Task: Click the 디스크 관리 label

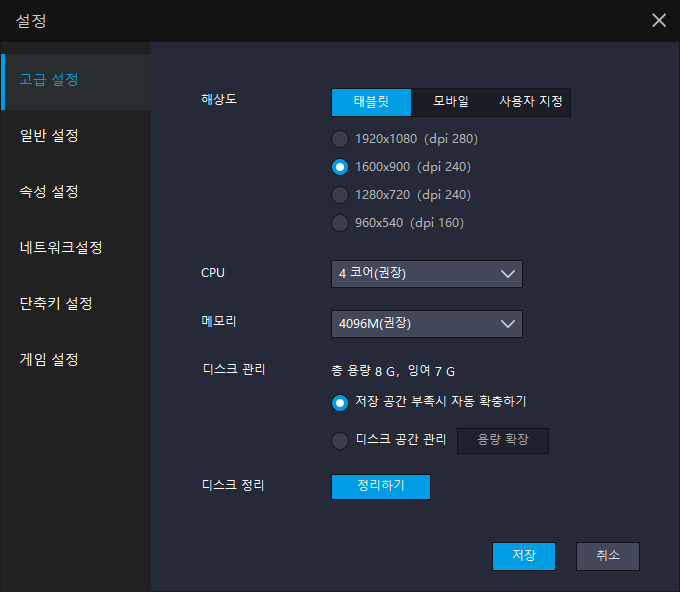Action: (234, 370)
